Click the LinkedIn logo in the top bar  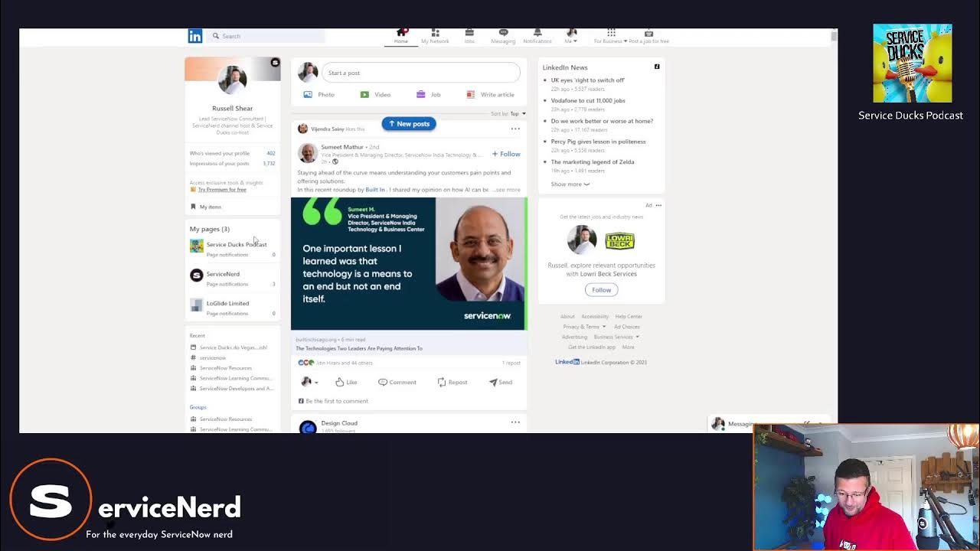coord(195,36)
